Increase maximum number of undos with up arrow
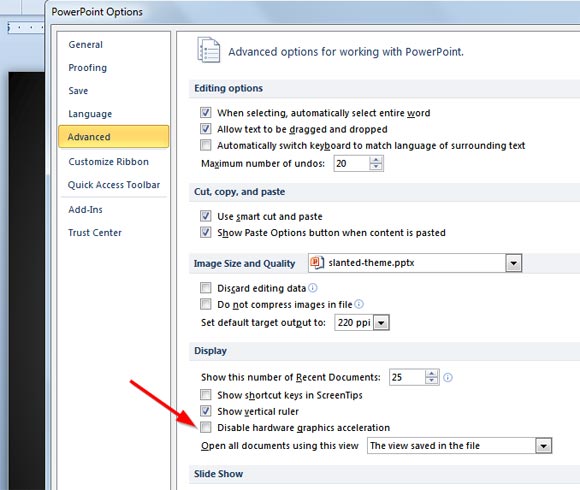The height and width of the screenshot is (490, 580). click(376, 160)
